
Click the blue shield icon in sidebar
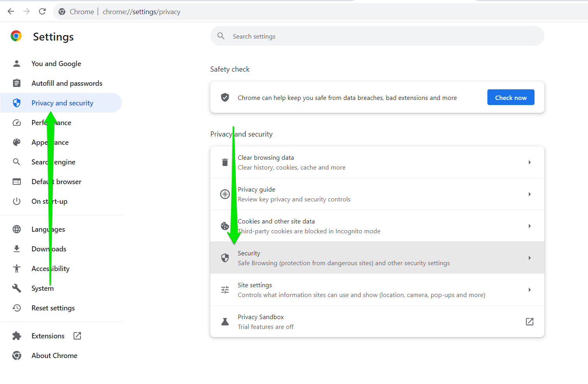[17, 103]
